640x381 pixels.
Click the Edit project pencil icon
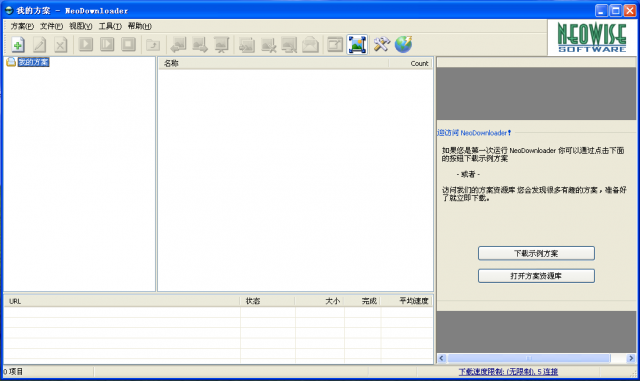tap(40, 45)
